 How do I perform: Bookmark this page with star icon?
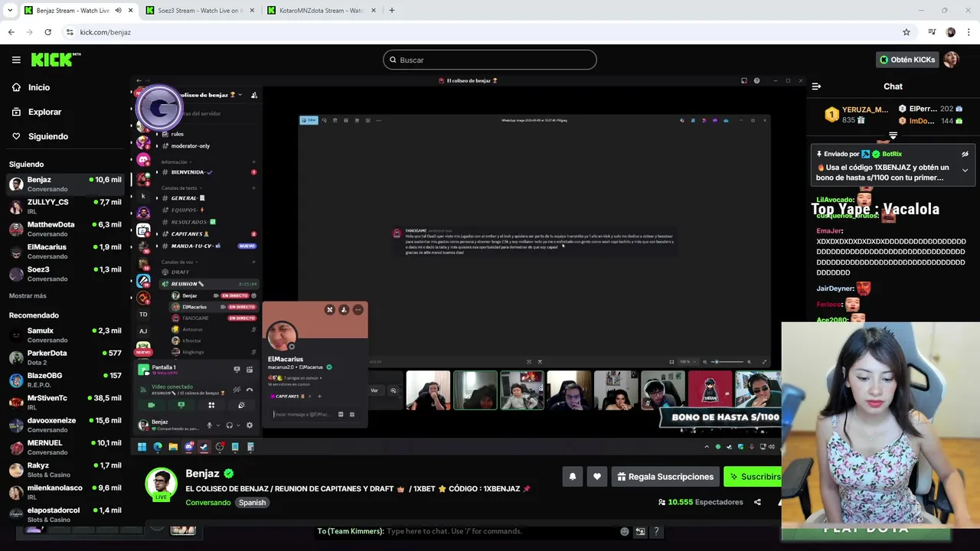point(906,32)
